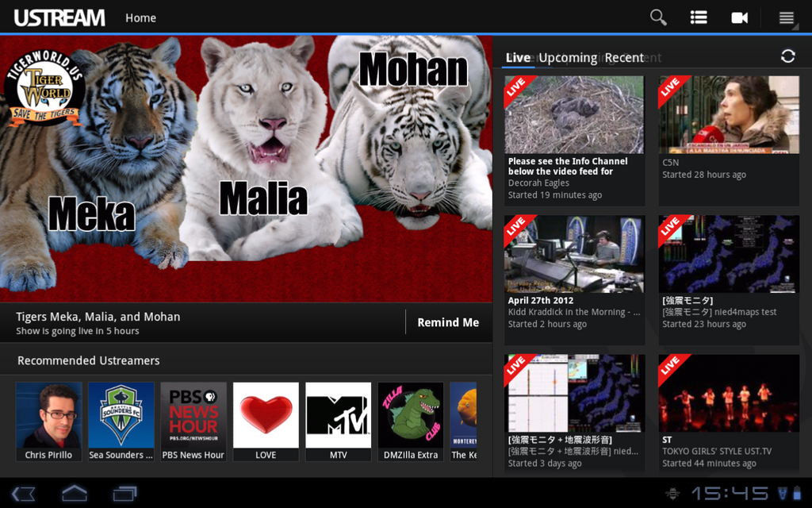Tap the broadcast camera icon to go live
The width and height of the screenshot is (812, 508).
click(739, 17)
